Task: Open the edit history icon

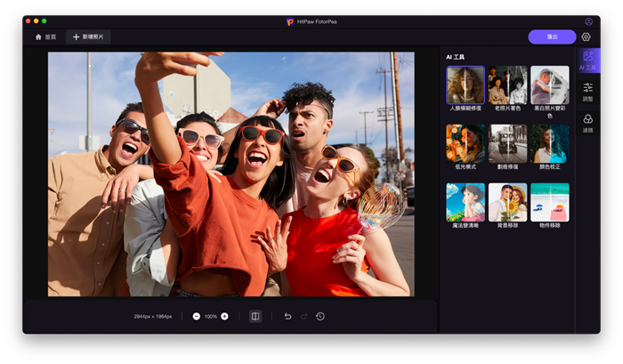Action: 320,316
